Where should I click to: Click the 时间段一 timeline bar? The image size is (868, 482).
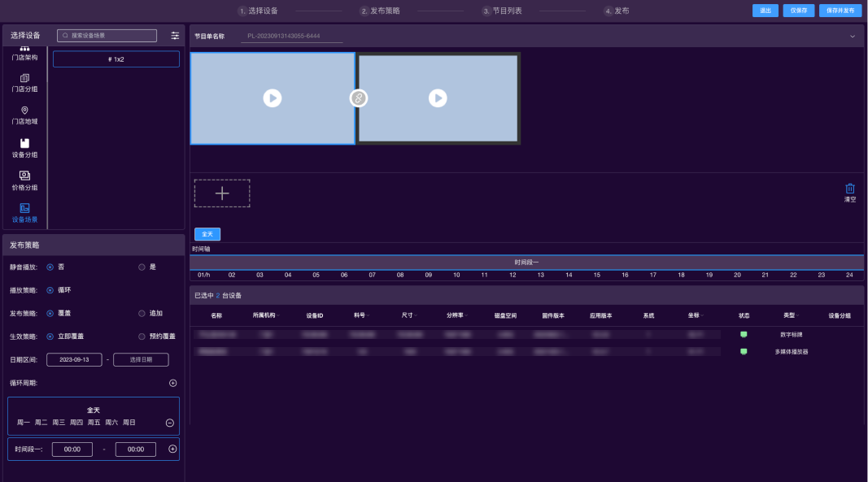coord(526,263)
